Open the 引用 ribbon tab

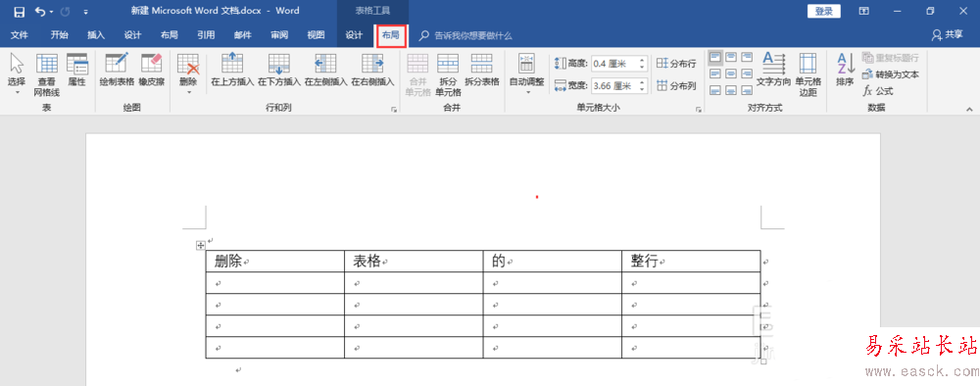pyautogui.click(x=206, y=35)
